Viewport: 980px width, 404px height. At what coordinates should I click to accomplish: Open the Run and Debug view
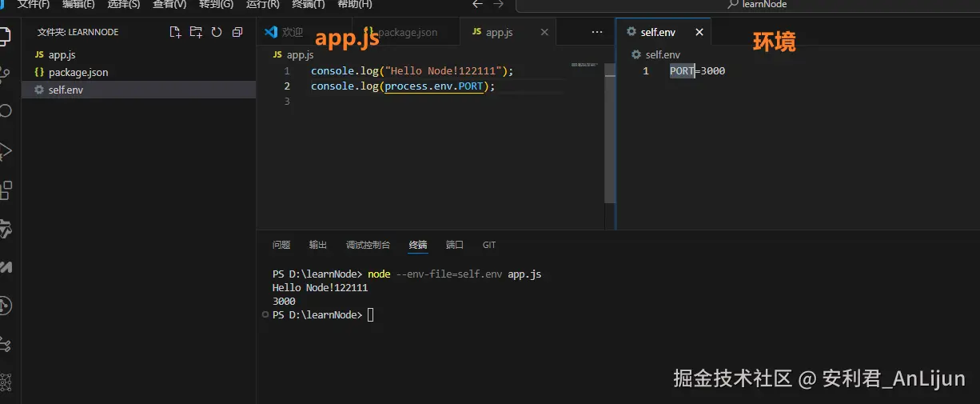tap(5, 150)
